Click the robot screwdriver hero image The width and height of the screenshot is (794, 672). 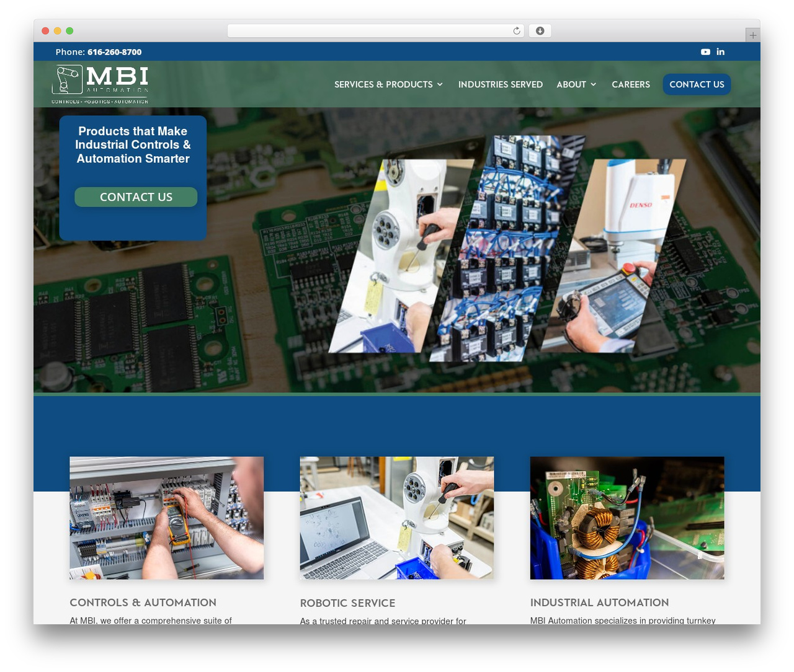pos(401,256)
